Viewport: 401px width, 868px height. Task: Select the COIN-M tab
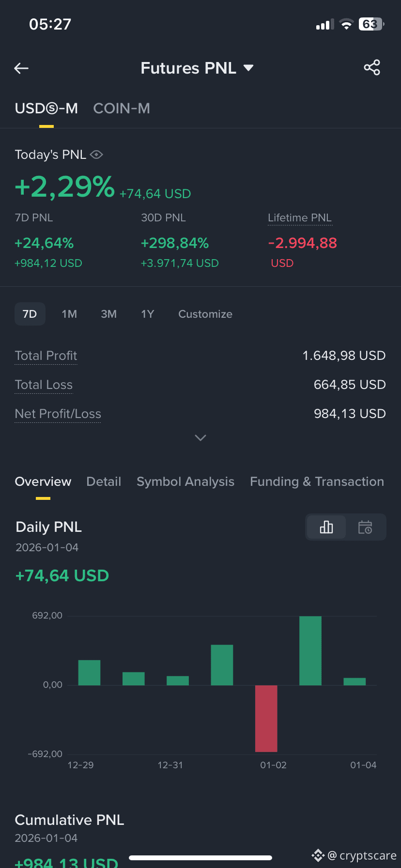coord(122,108)
